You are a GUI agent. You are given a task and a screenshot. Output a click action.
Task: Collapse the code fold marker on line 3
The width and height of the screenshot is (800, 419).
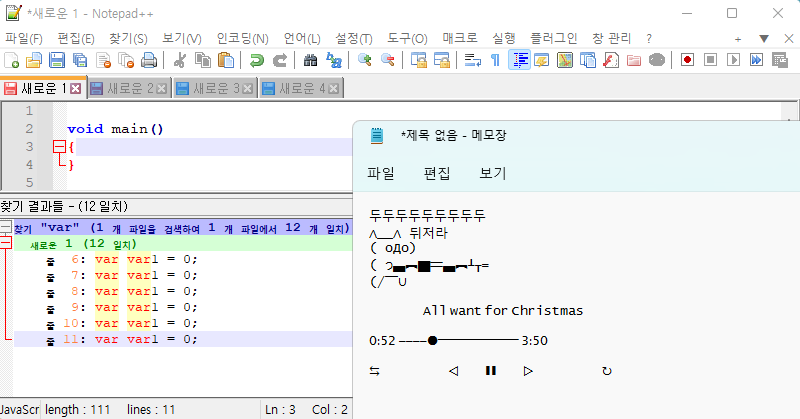point(59,147)
